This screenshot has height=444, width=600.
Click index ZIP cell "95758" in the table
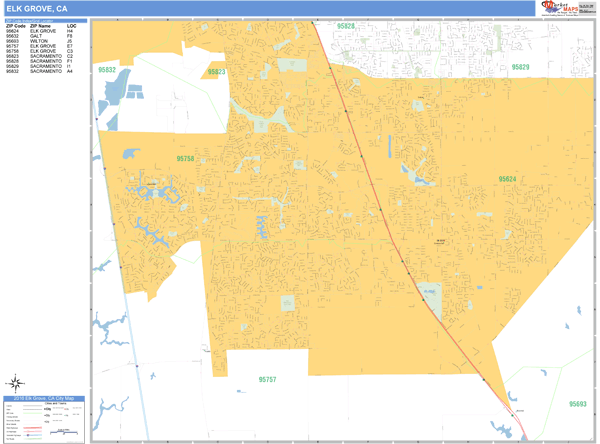pyautogui.click(x=12, y=51)
